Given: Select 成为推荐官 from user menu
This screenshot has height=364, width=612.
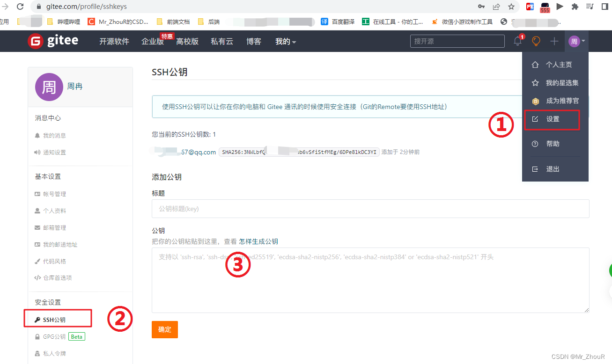Looking at the screenshot, I should pos(555,101).
